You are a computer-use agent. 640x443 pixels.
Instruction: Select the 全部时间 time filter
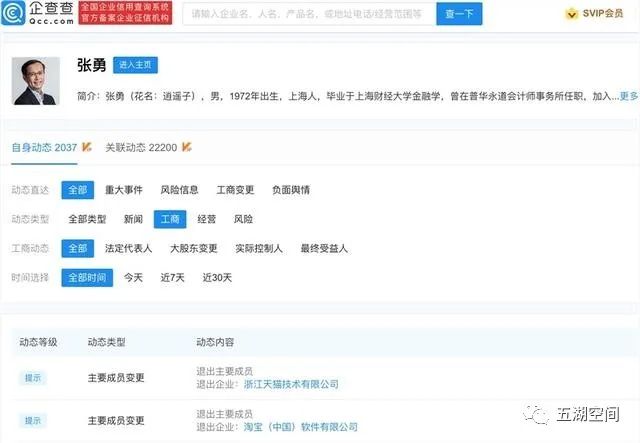87,278
